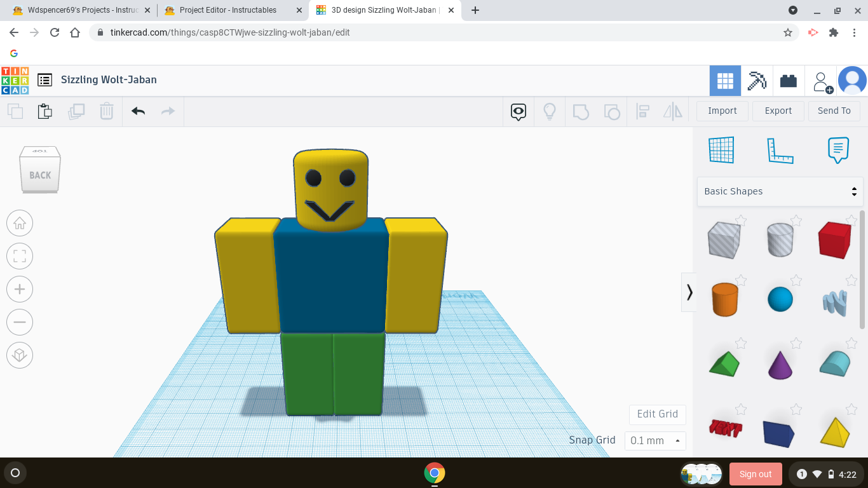Viewport: 868px width, 488px height.
Task: Click the Align tool icon
Action: pos(642,112)
